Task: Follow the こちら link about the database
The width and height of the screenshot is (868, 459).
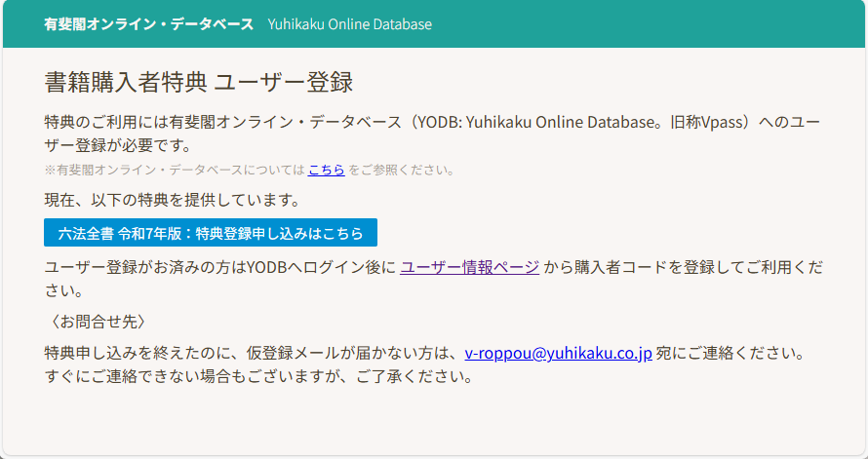Action: 326,171
